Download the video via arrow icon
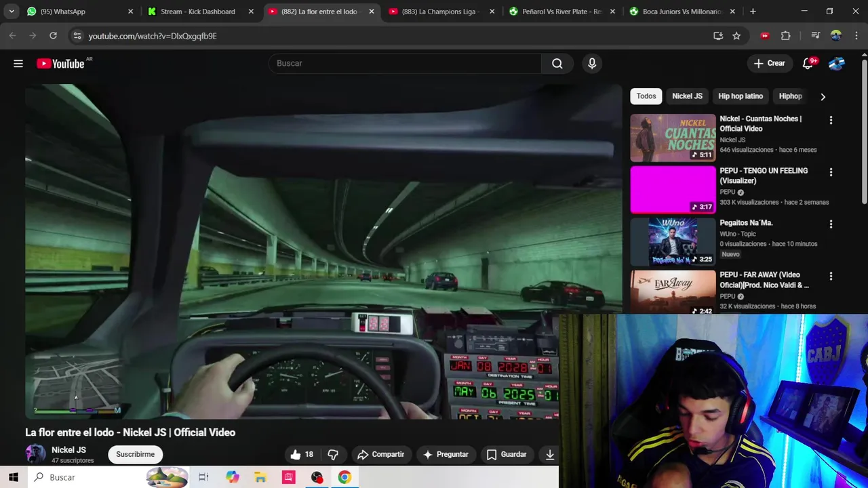 click(550, 454)
